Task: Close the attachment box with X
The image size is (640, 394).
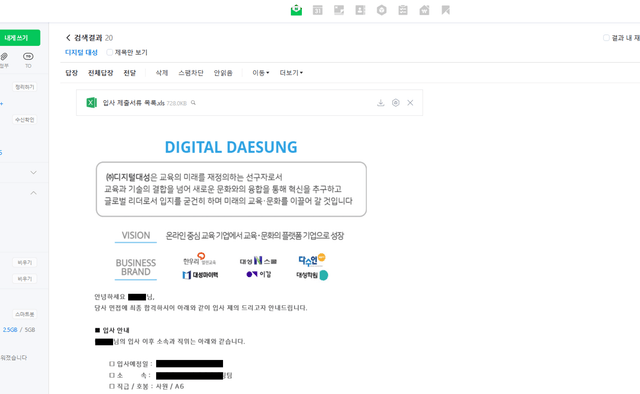Action: click(x=410, y=103)
